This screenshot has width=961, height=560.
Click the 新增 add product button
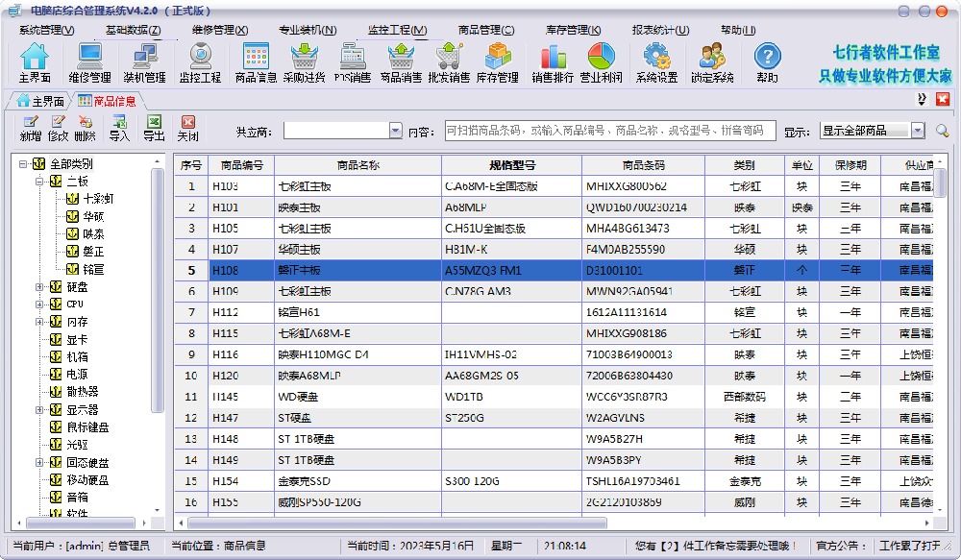click(x=31, y=129)
